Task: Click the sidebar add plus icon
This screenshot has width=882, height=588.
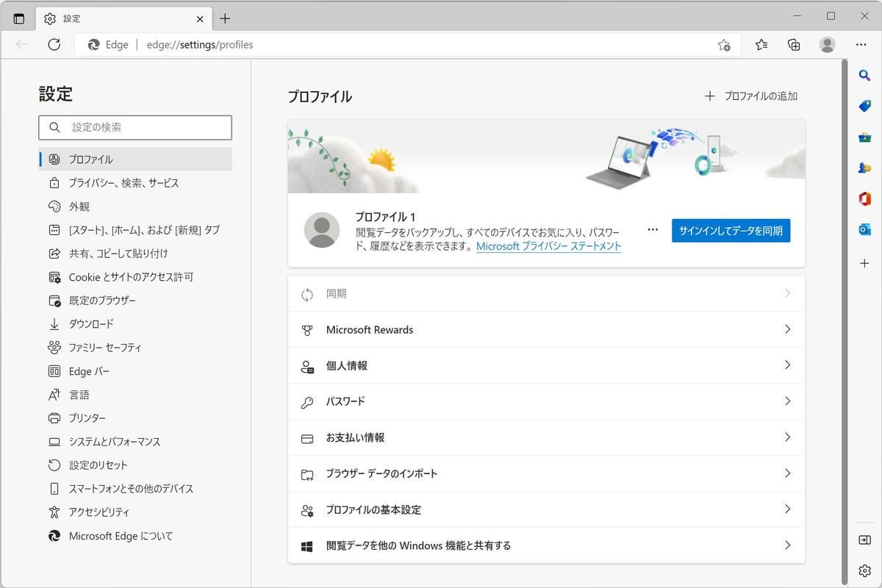Action: [864, 263]
